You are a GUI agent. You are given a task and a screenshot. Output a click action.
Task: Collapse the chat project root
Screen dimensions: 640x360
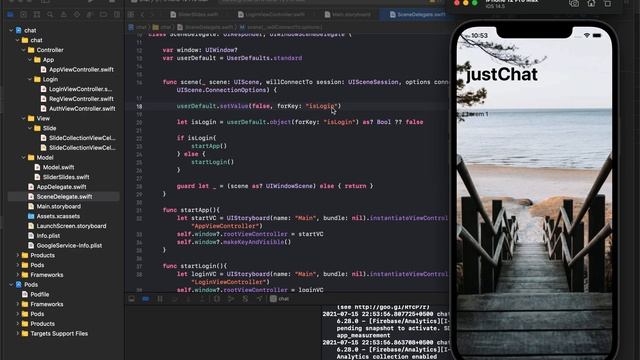click(x=11, y=31)
